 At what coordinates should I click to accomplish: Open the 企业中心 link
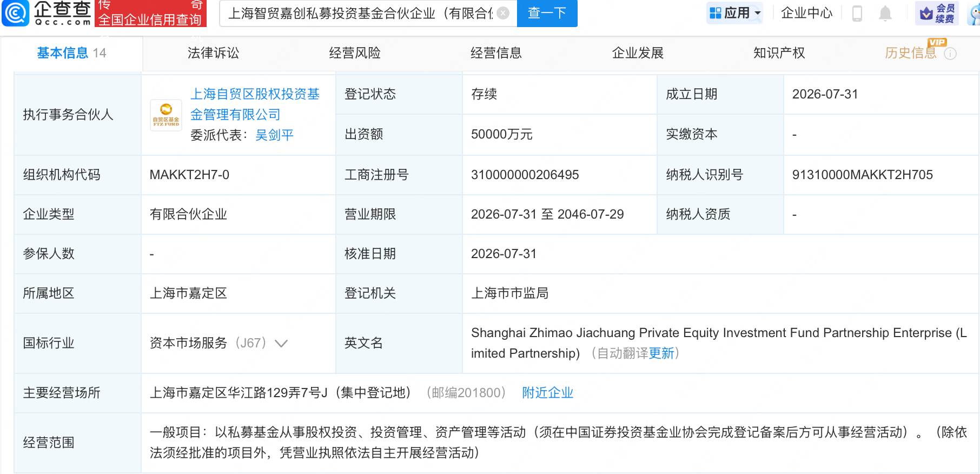(x=807, y=13)
